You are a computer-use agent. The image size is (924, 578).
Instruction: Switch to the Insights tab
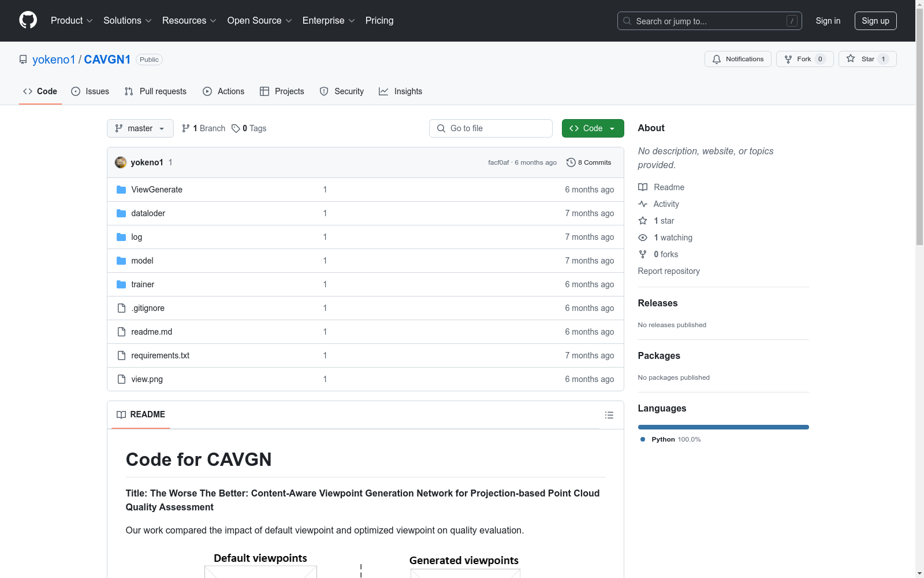point(401,91)
